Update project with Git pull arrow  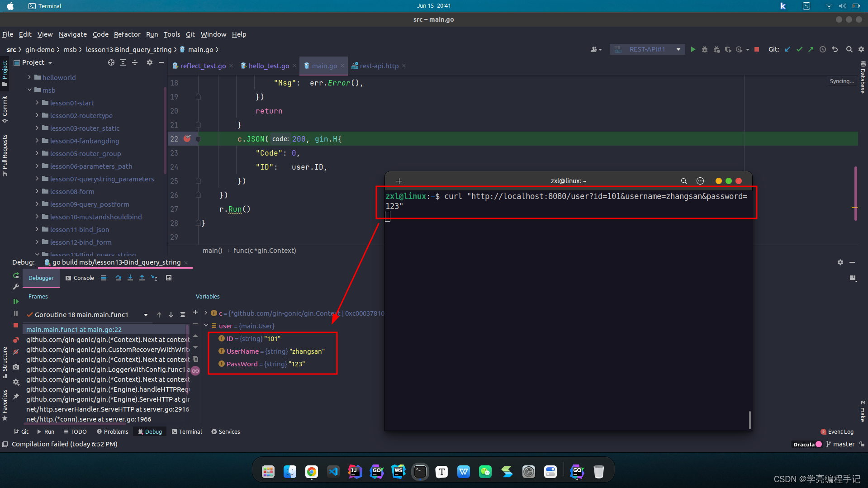pos(788,49)
